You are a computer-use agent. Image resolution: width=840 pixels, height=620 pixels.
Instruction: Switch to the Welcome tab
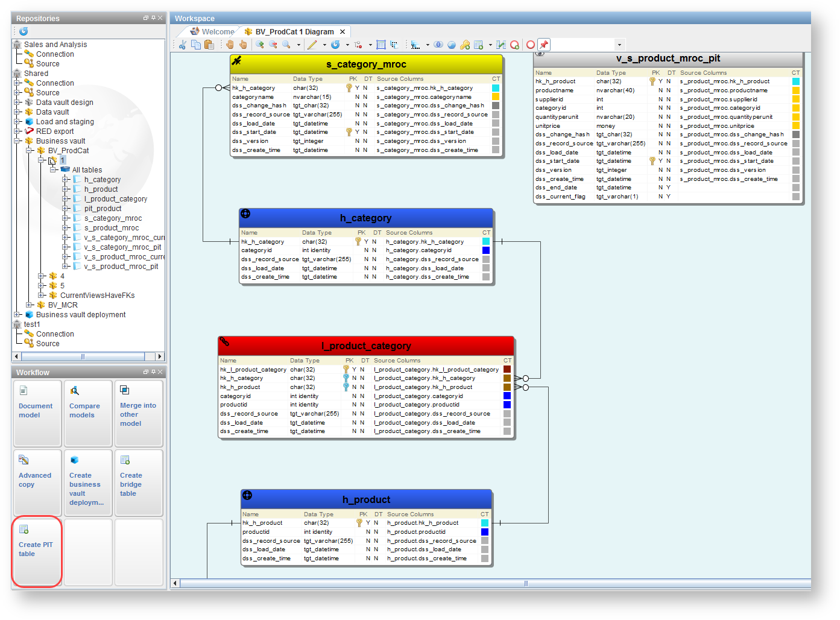(212, 31)
